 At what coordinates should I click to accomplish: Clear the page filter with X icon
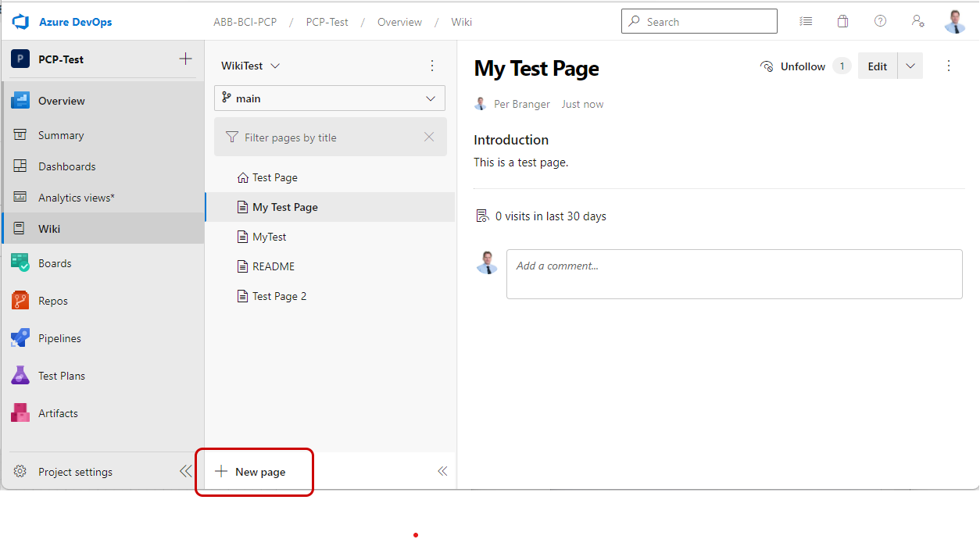click(x=429, y=137)
